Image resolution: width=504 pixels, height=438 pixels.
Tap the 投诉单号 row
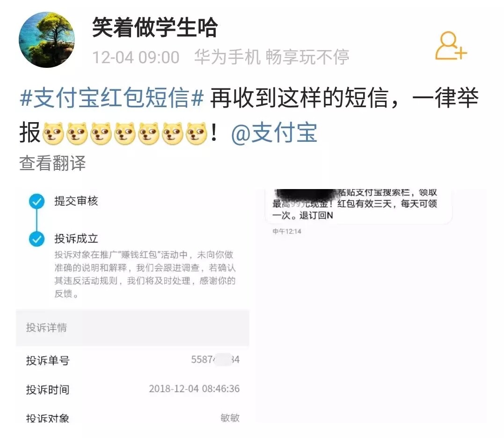click(132, 360)
